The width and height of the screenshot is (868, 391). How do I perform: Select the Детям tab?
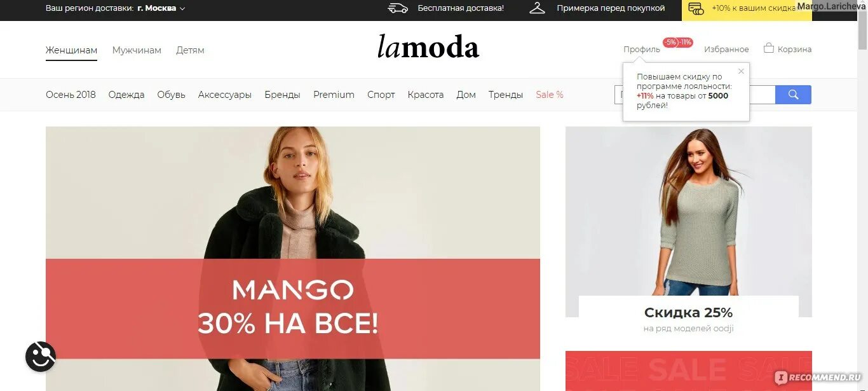point(190,50)
